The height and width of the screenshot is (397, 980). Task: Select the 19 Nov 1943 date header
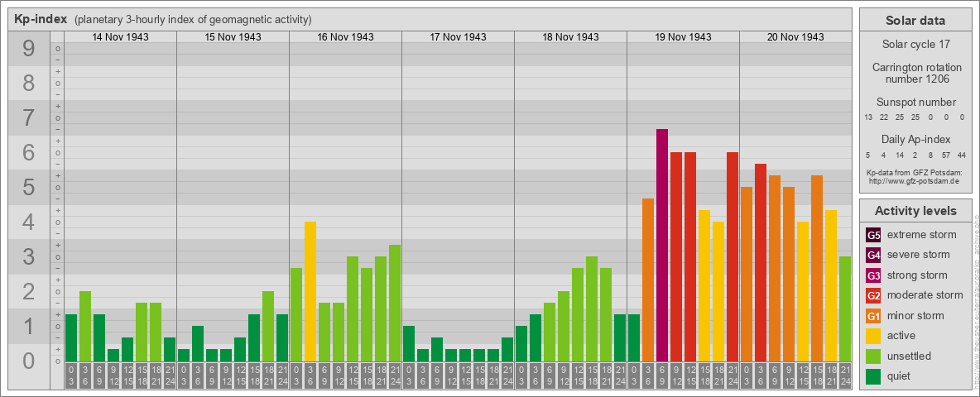[x=683, y=37]
